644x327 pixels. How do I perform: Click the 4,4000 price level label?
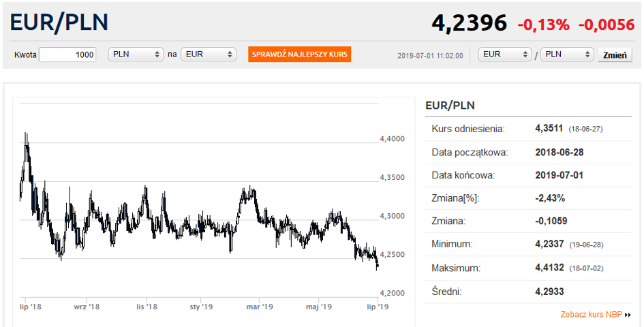(393, 139)
